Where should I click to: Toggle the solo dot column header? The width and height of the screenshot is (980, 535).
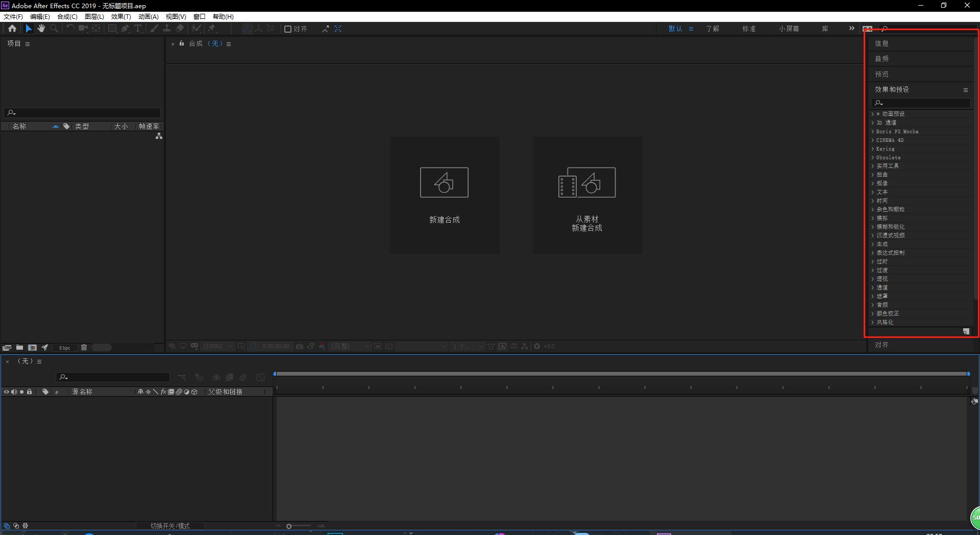point(21,392)
